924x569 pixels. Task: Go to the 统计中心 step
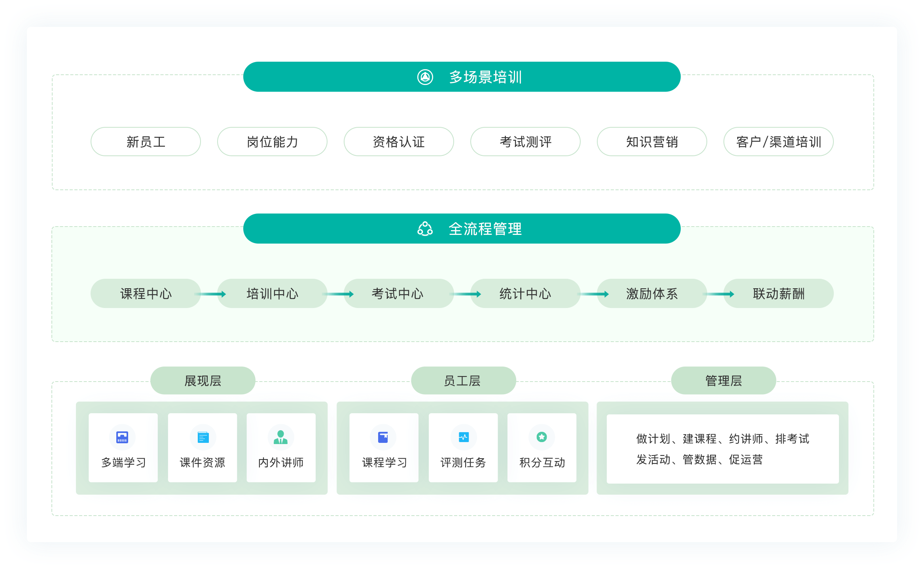coord(525,293)
